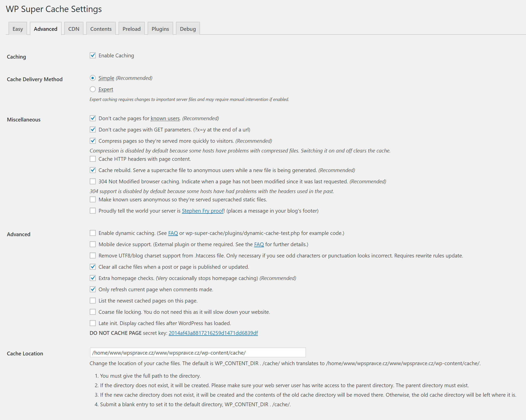The height and width of the screenshot is (420, 526).
Task: Toggle Don't cache pages for known users
Action: point(93,118)
